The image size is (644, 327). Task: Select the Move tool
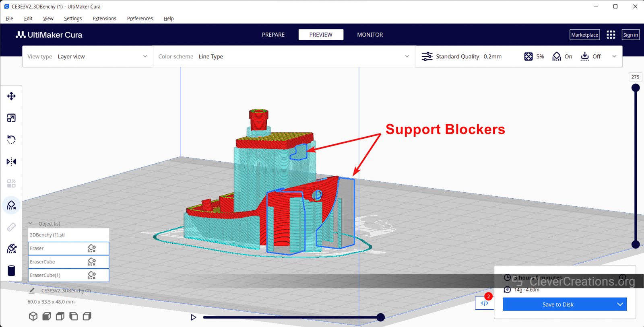point(11,96)
